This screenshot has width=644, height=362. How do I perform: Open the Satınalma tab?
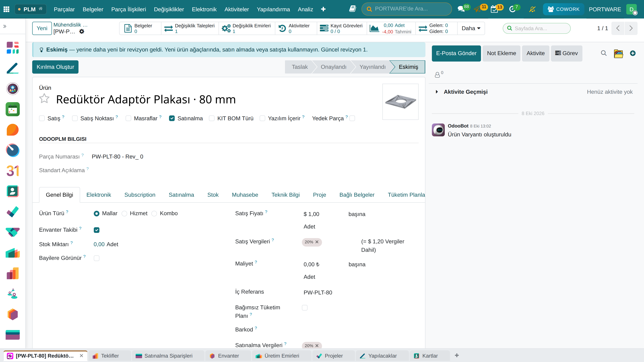click(181, 195)
